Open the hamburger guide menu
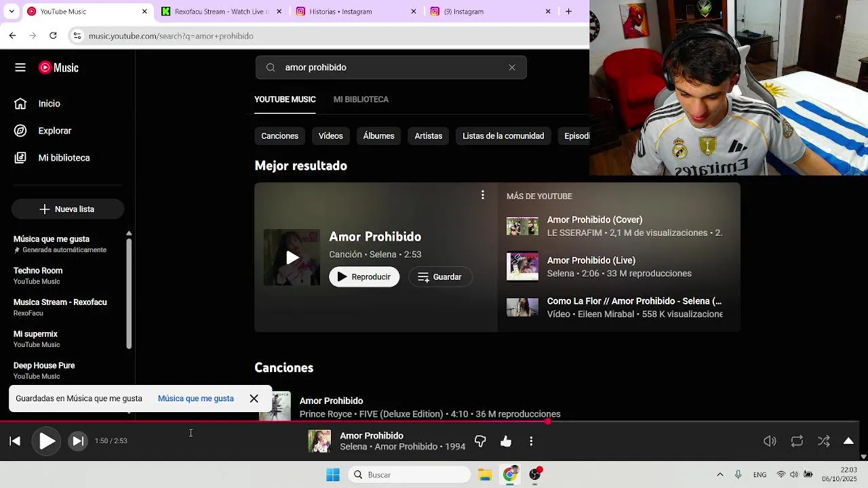 20,68
